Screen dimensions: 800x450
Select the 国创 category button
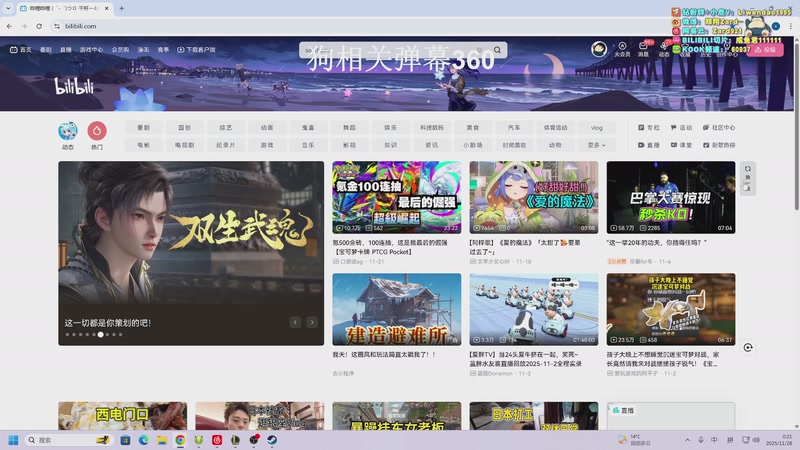[x=184, y=128]
